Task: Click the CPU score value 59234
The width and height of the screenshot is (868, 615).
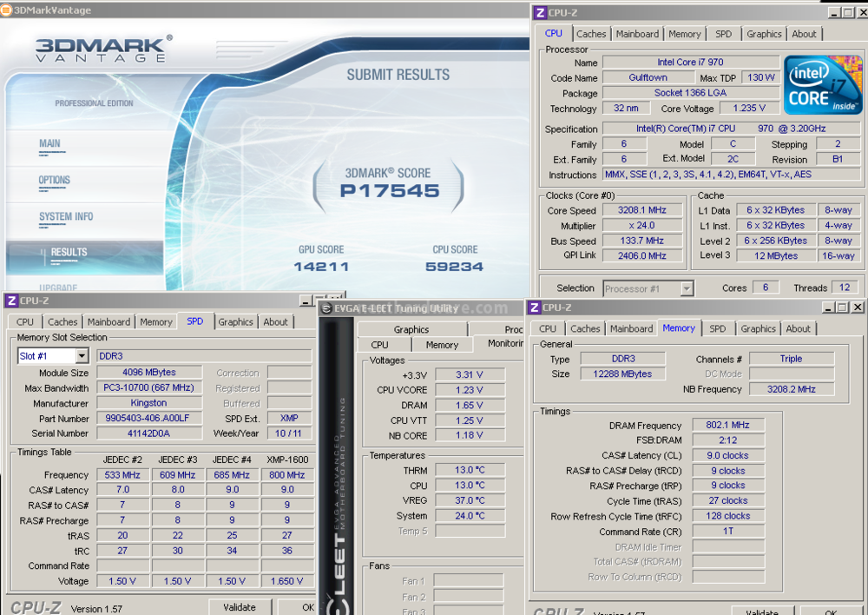Action: point(455,267)
